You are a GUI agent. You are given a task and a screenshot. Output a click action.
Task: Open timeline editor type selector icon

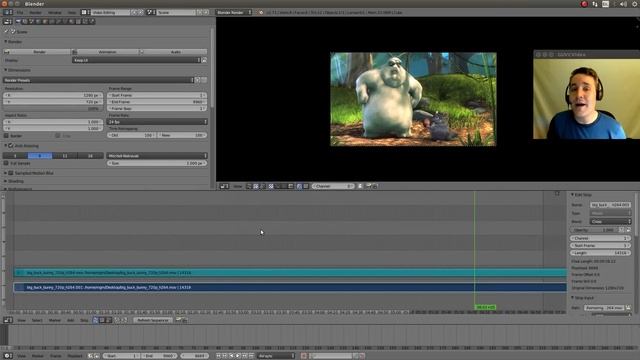tap(8, 356)
